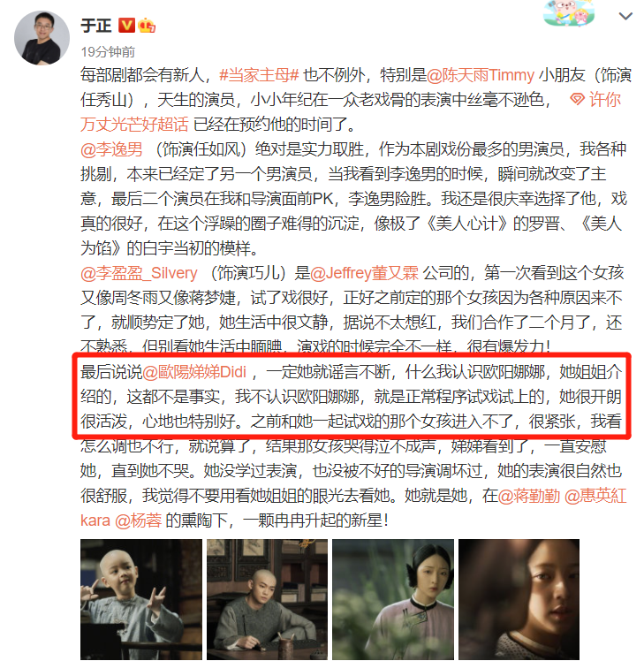Open the 19分钟前 timestamp link
The image size is (644, 661).
(x=108, y=52)
